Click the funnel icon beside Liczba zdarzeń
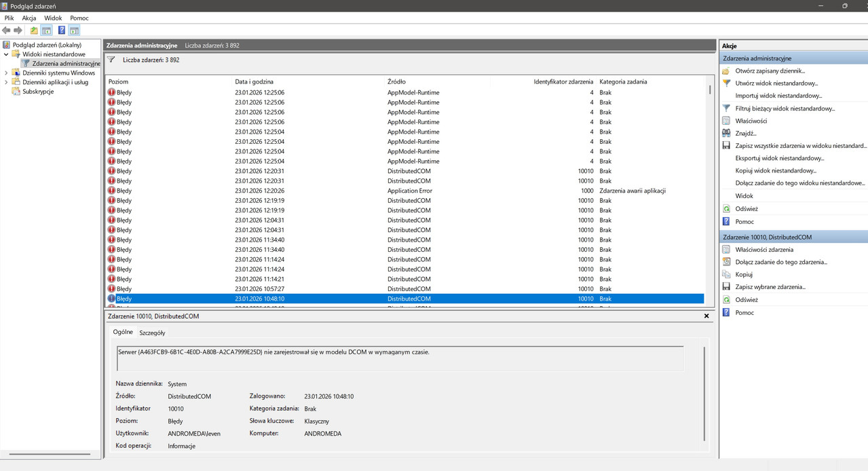 pyautogui.click(x=111, y=60)
